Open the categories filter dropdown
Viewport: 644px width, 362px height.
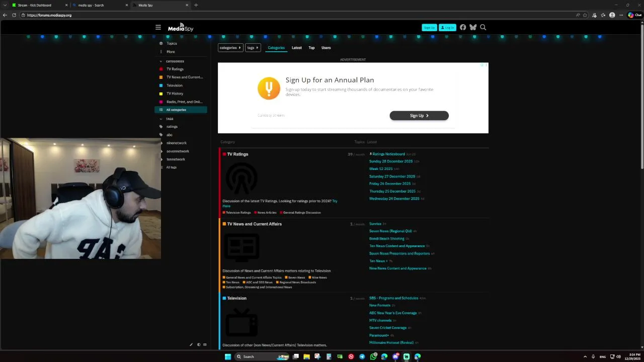(230, 48)
